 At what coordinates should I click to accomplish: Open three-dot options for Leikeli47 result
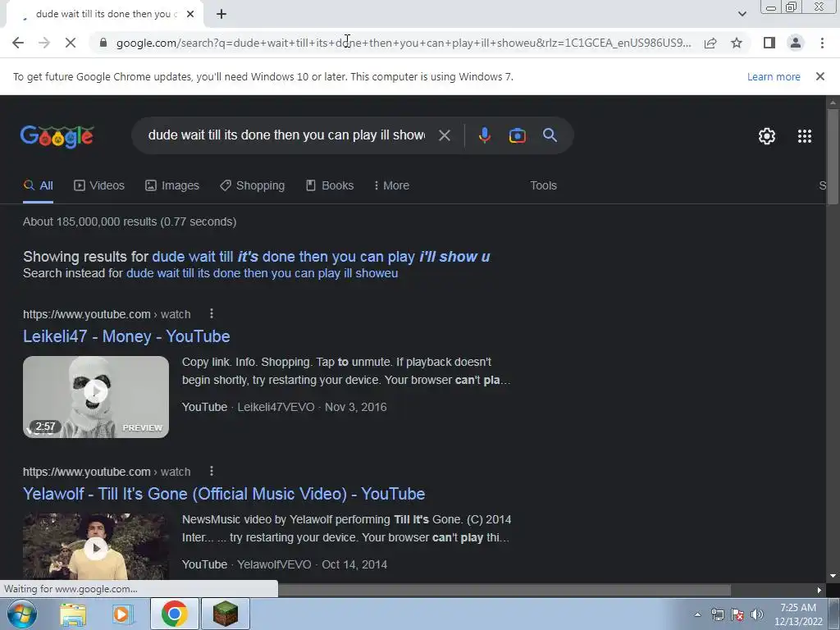[x=212, y=313]
